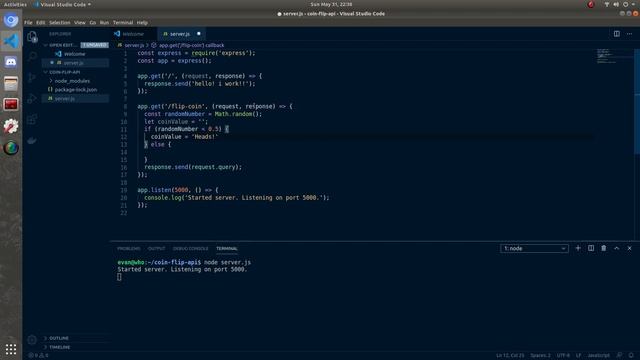Open the Terminal menu

123,22
